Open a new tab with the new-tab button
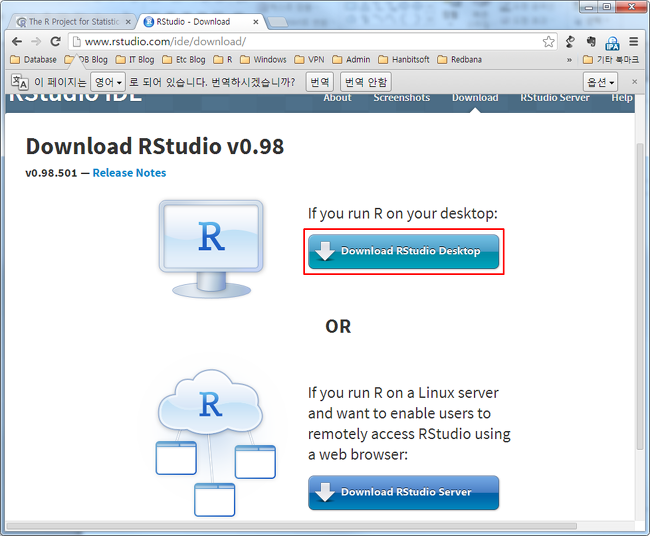Screen dimensions: 650x536 (x=277, y=22)
